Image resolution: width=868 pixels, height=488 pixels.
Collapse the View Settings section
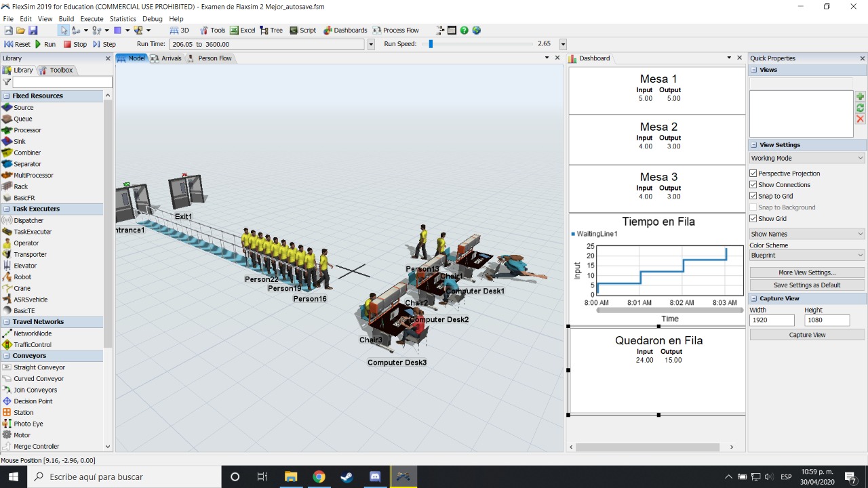coord(753,145)
